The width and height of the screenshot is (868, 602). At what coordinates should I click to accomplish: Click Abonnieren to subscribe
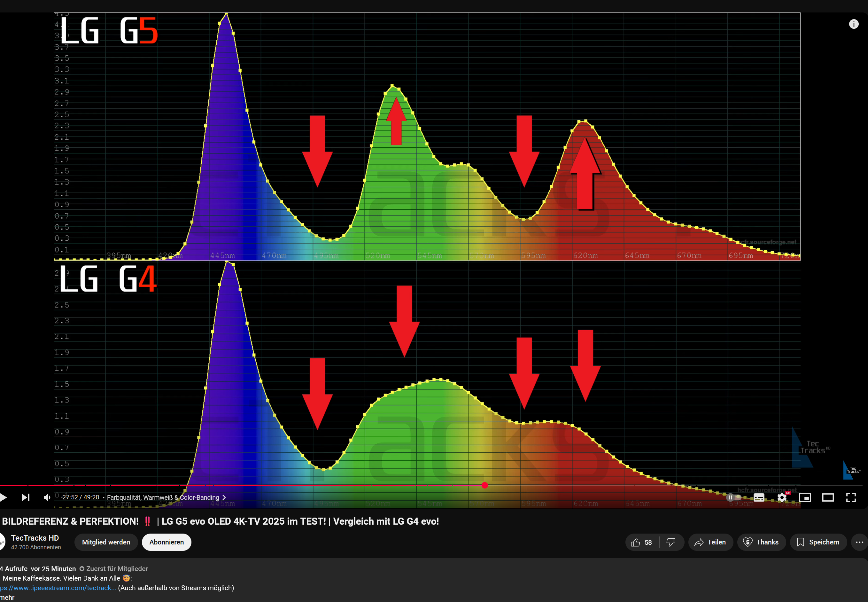(x=166, y=543)
